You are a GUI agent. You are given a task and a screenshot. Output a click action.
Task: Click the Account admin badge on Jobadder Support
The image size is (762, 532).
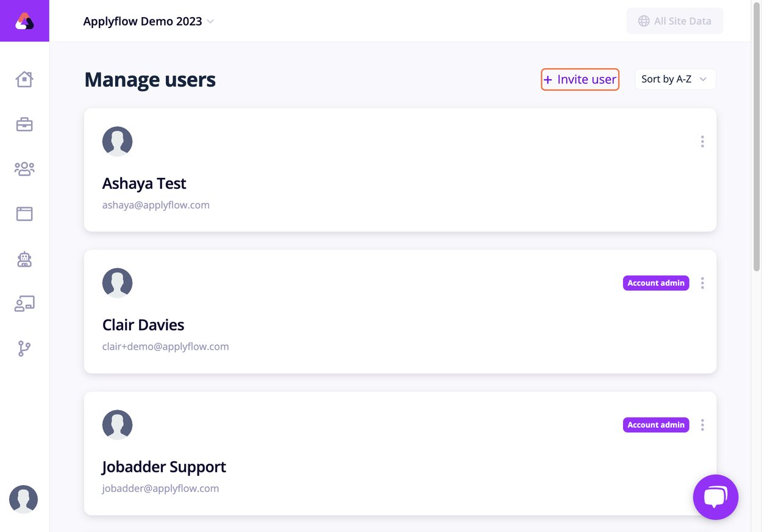(656, 425)
